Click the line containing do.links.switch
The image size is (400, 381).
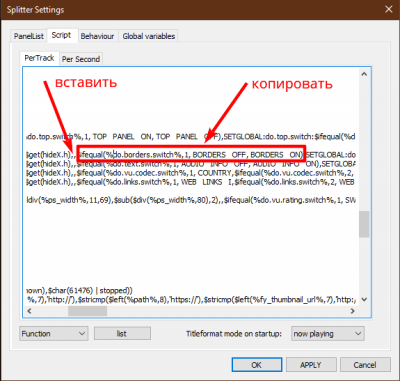pos(191,182)
